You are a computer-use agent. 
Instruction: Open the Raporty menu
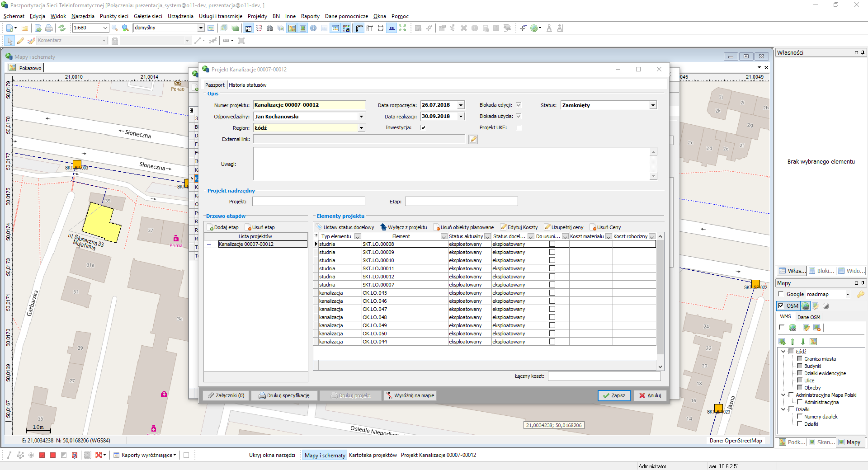point(310,16)
